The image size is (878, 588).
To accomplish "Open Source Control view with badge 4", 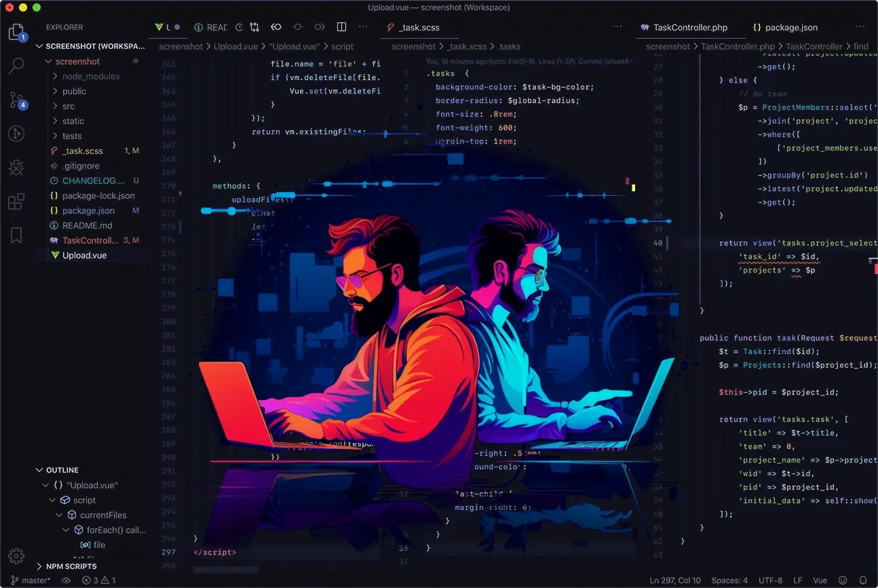I will pos(17,100).
